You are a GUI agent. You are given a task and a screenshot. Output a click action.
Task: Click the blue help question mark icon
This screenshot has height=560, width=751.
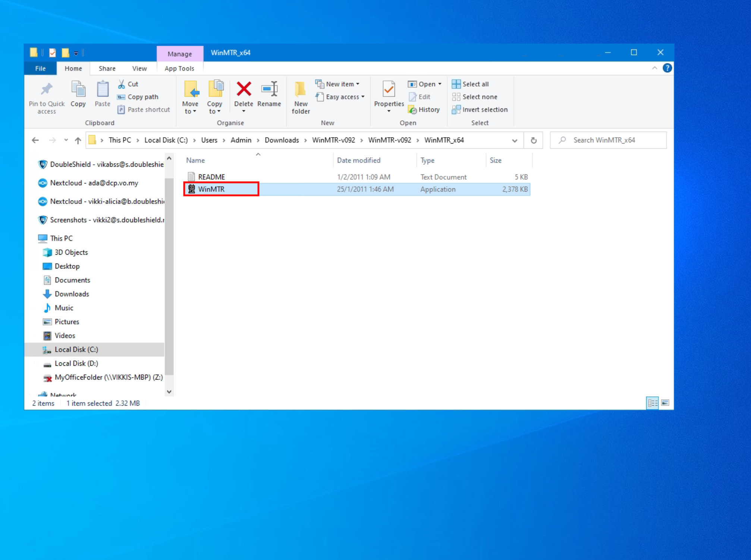click(667, 68)
